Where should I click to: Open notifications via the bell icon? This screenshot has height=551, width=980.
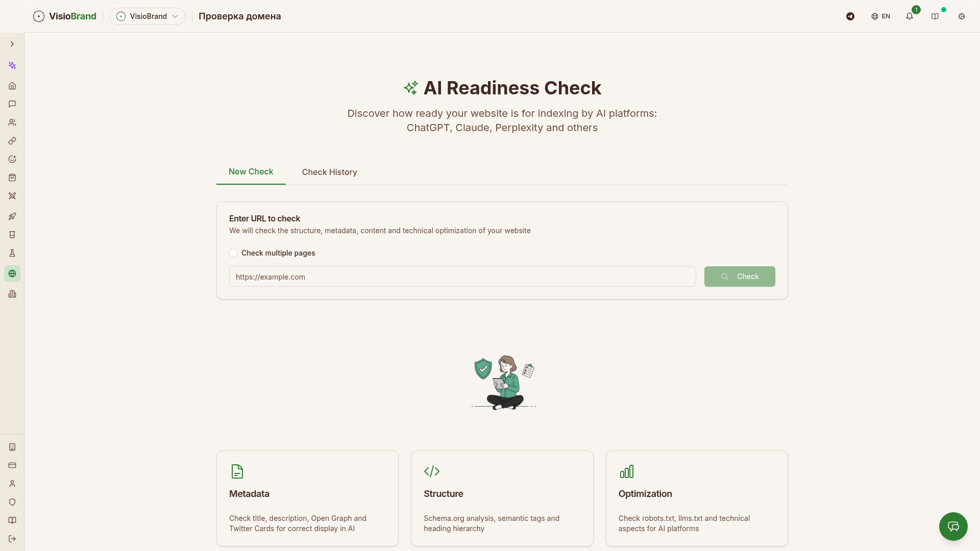[x=910, y=16]
